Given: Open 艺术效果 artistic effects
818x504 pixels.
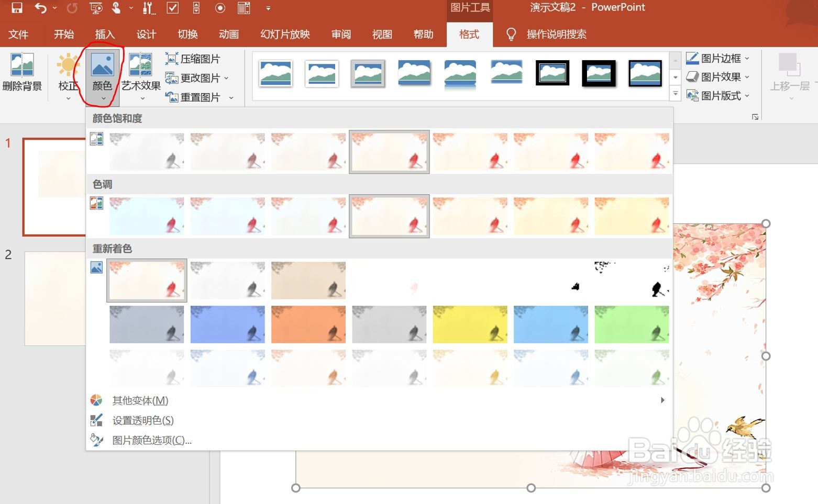Looking at the screenshot, I should point(141,76).
